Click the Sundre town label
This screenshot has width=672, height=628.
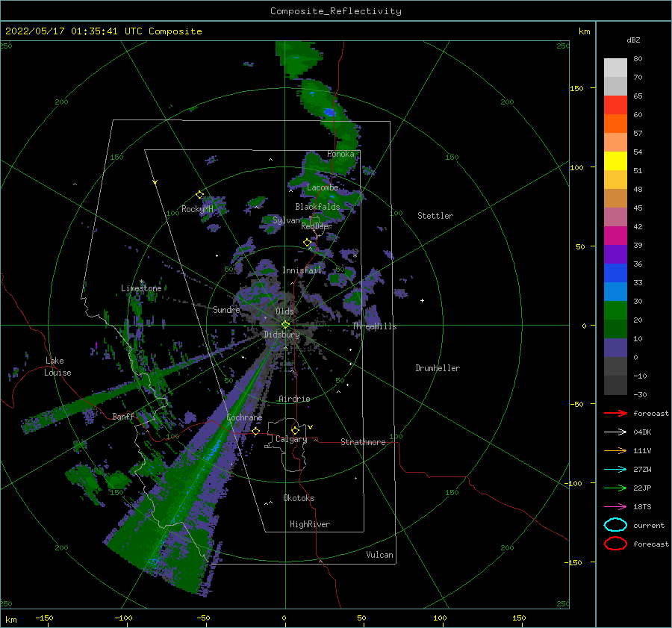tap(226, 309)
